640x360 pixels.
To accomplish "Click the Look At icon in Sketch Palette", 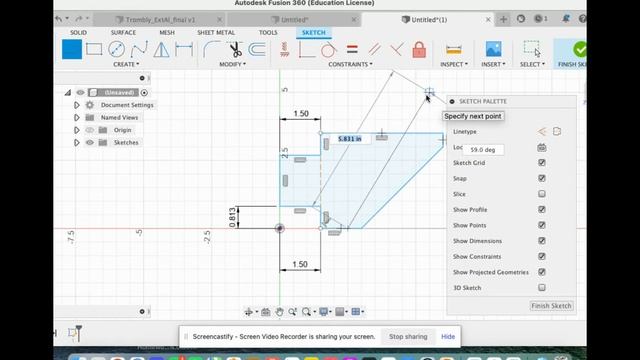I will (542, 147).
